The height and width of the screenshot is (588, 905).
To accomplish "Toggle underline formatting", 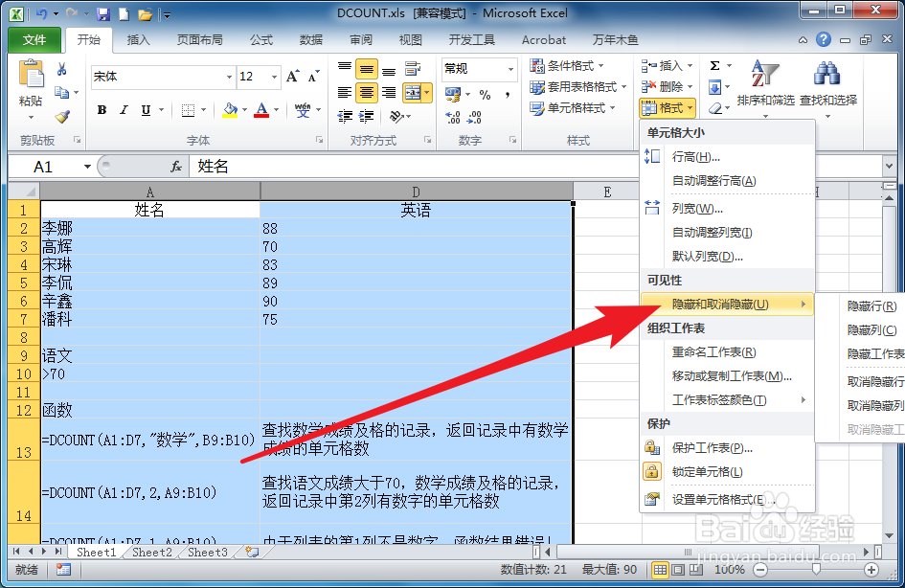I will [146, 109].
